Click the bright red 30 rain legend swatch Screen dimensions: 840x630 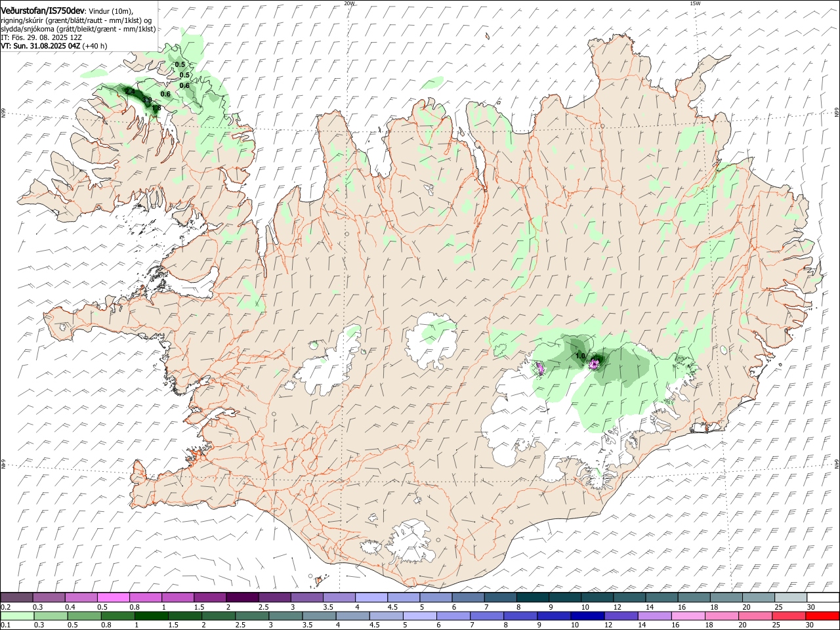[822, 616]
